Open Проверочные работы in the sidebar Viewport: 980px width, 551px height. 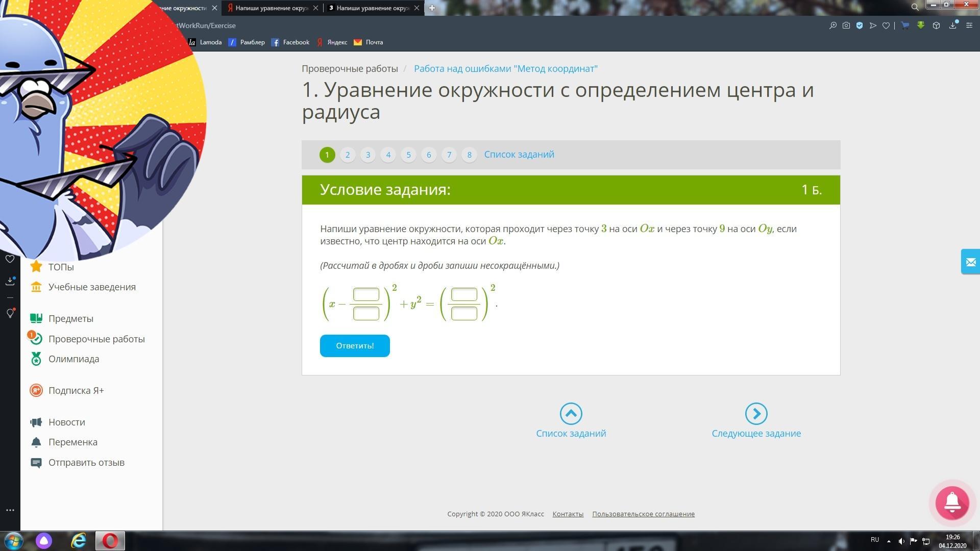[x=96, y=339]
